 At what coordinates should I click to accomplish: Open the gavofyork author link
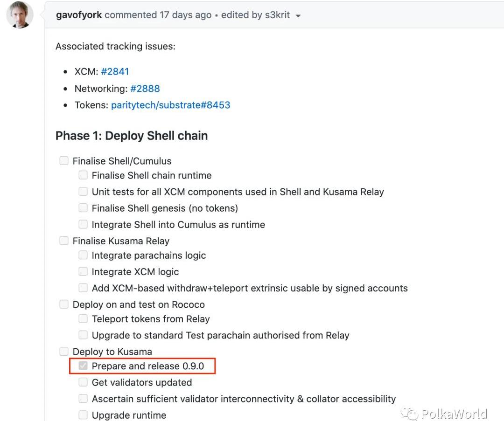[x=79, y=15]
